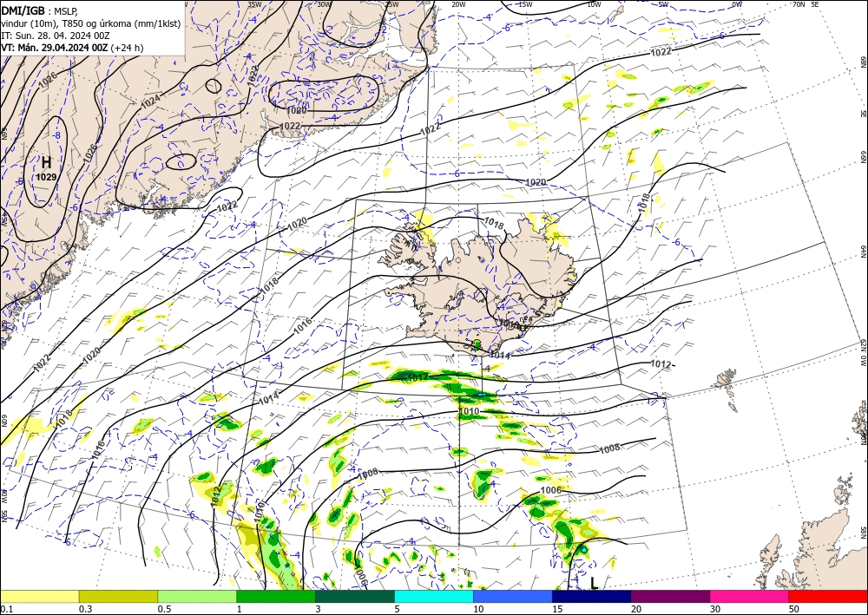
Task: Click the Iceland landmass on the map
Action: 482,288
